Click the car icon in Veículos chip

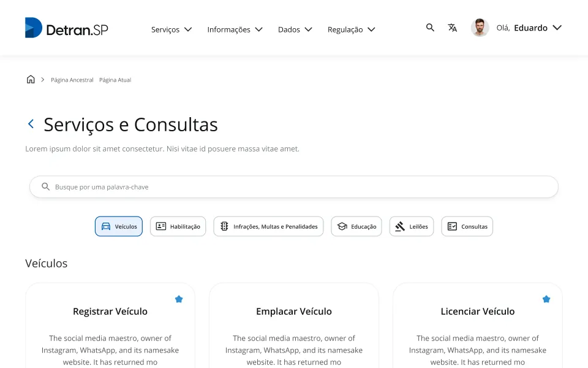[106, 226]
